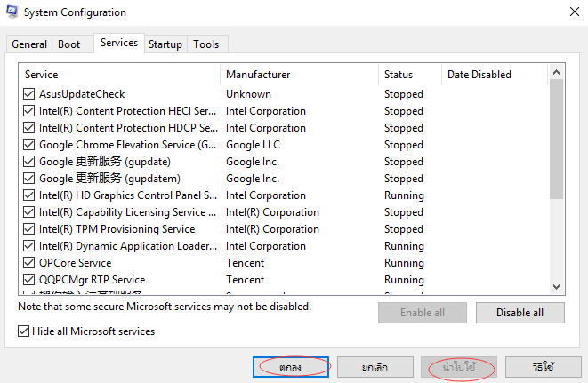Viewport: 588px width, 383px height.
Task: Click the services list scrollbar thumb
Action: pyautogui.click(x=557, y=139)
